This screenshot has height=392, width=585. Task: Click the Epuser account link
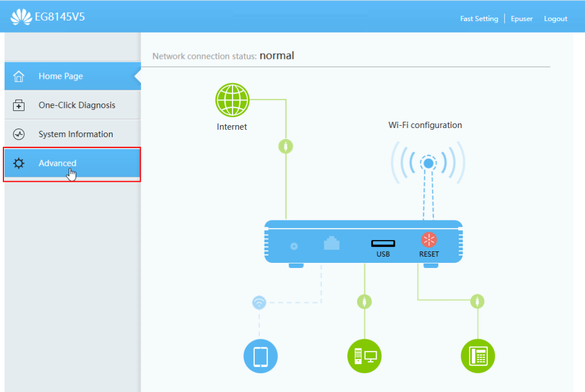point(521,19)
